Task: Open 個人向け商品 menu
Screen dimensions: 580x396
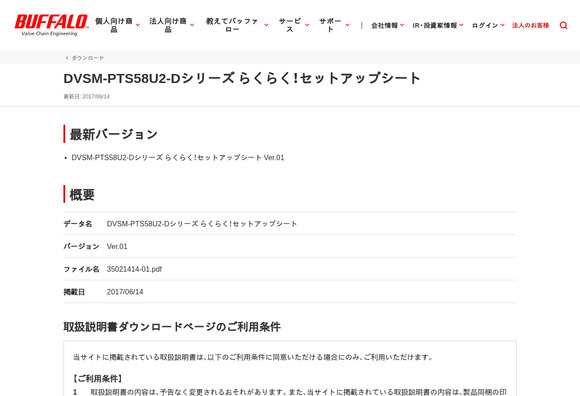Action: pos(114,25)
